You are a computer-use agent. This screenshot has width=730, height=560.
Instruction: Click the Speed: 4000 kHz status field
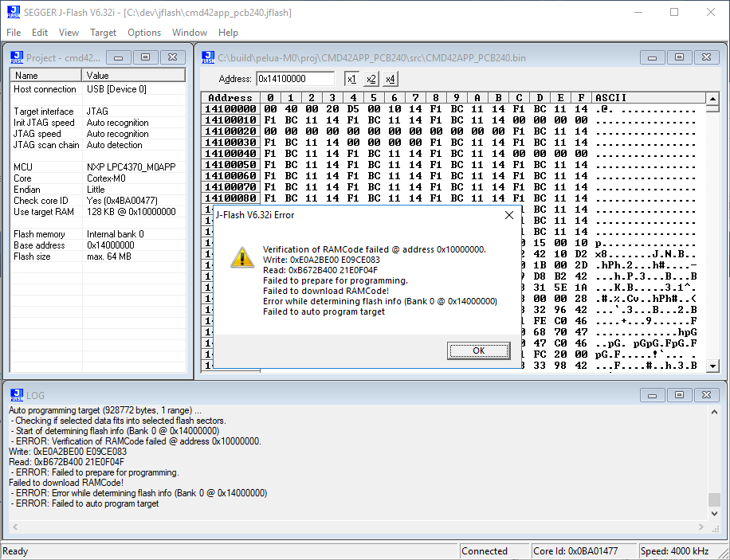click(678, 551)
